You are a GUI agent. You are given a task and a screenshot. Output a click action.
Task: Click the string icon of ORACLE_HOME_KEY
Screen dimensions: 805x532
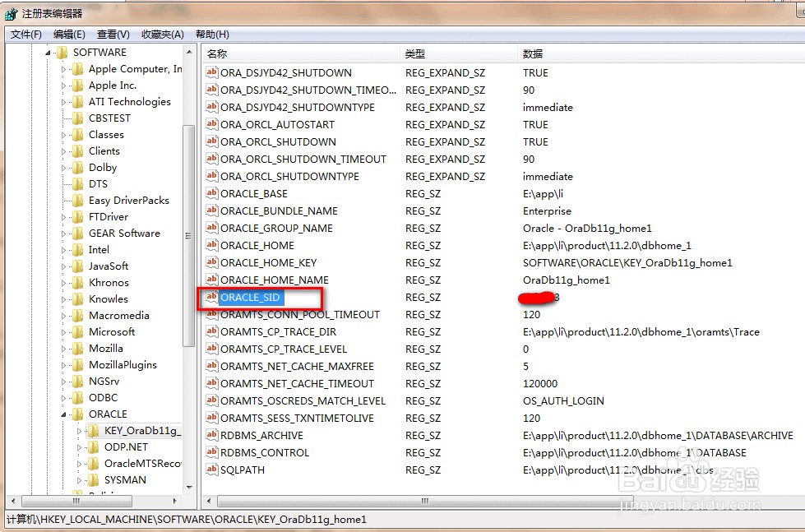211,262
